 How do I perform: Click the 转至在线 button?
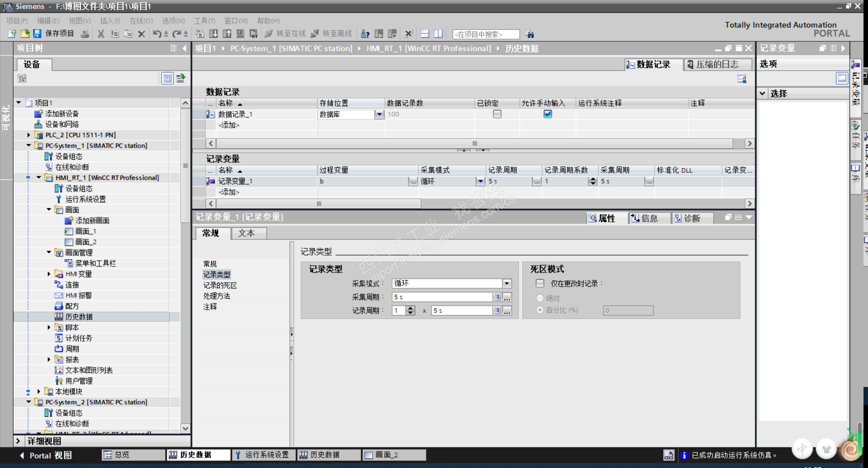click(x=285, y=34)
